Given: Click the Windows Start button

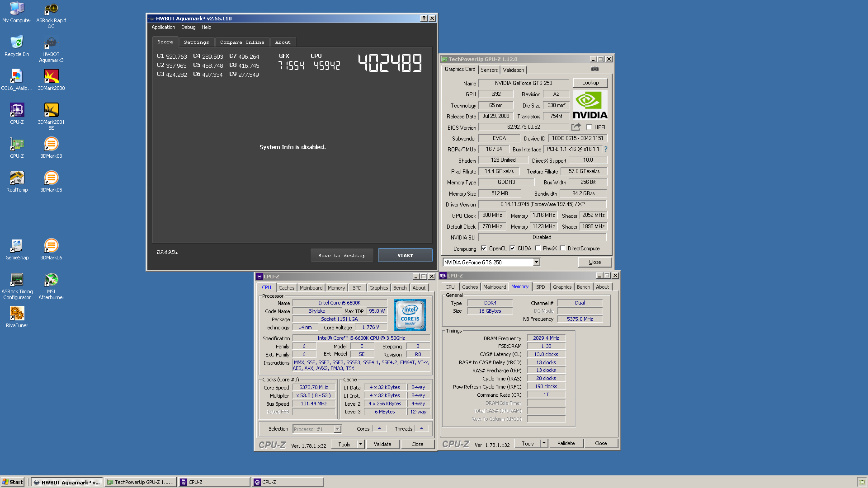Looking at the screenshot, I should [x=13, y=482].
